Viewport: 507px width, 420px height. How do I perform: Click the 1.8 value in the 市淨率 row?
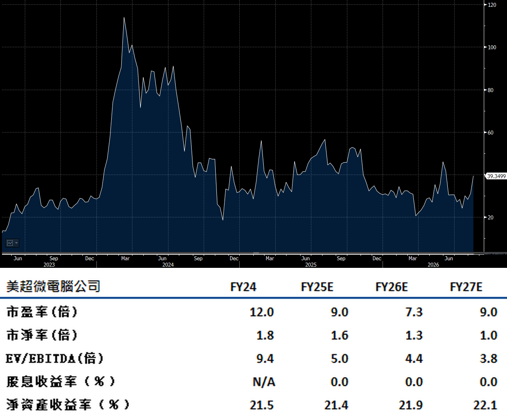pyautogui.click(x=265, y=335)
